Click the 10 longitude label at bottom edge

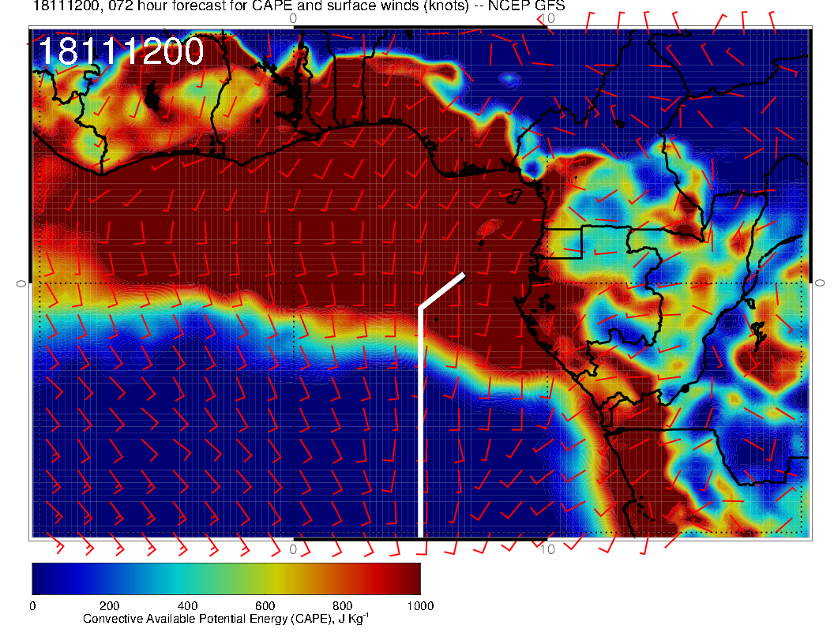click(549, 549)
